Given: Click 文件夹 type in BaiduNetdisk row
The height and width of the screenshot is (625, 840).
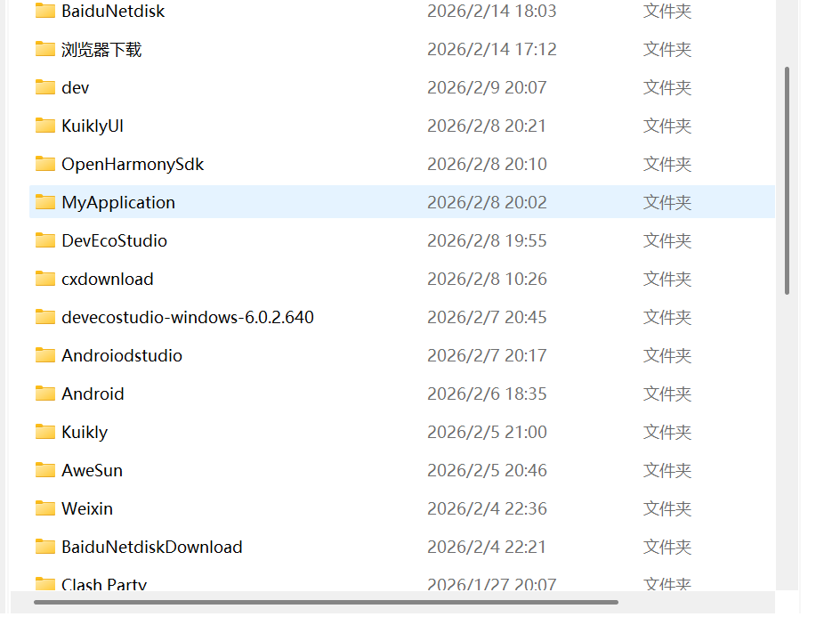Looking at the screenshot, I should pos(667,12).
